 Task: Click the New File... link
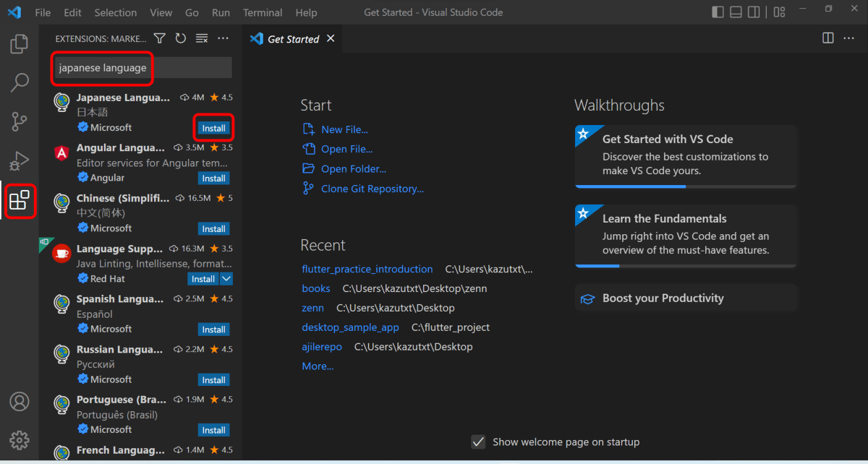(x=344, y=129)
